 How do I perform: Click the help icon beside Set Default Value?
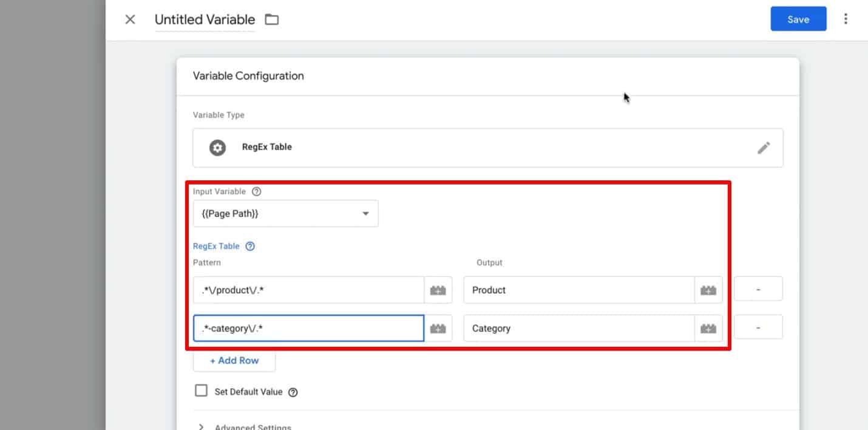tap(293, 392)
